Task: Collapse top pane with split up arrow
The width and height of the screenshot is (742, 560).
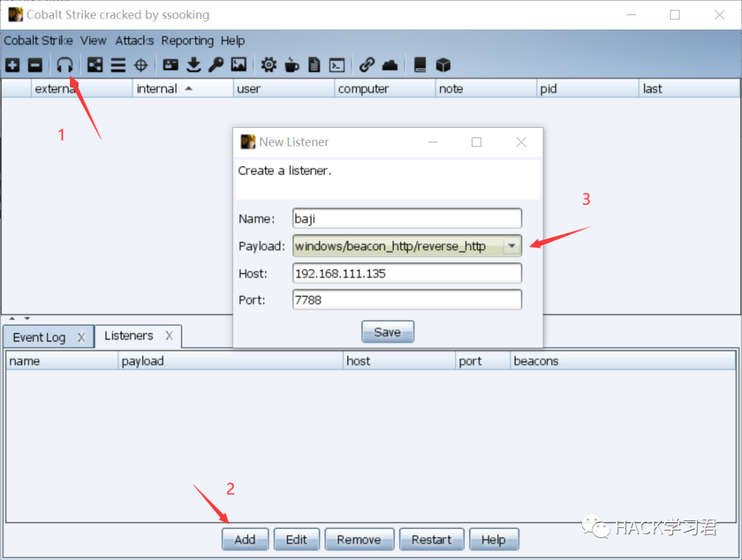Action: 12,319
